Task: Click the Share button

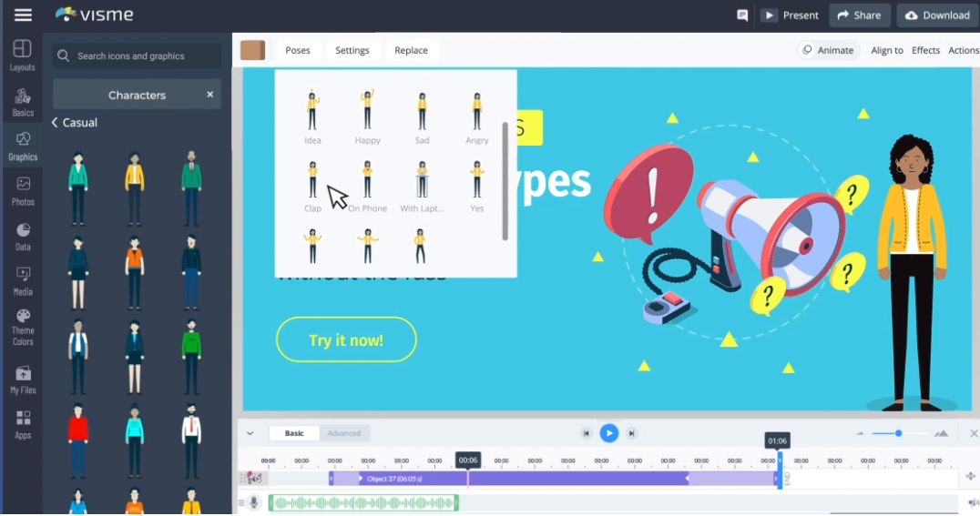Action: pyautogui.click(x=860, y=15)
